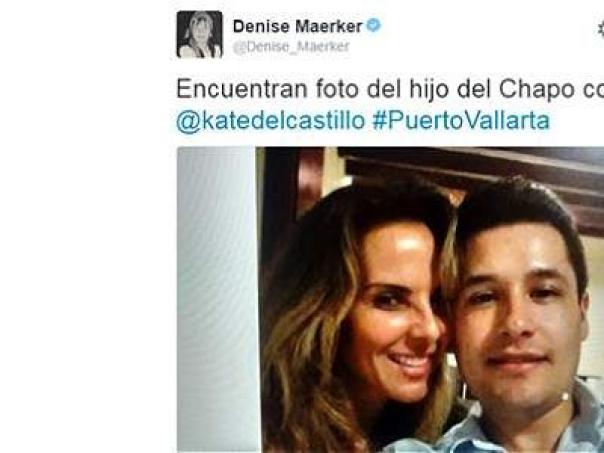
Task: Follow the @katedelcastillo mention link
Action: pyautogui.click(x=270, y=121)
